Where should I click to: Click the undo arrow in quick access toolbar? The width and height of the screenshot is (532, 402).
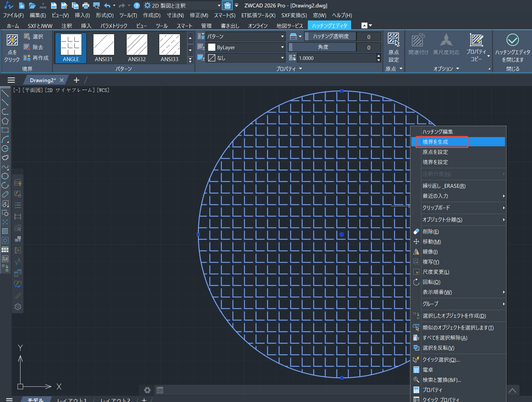click(x=107, y=5)
